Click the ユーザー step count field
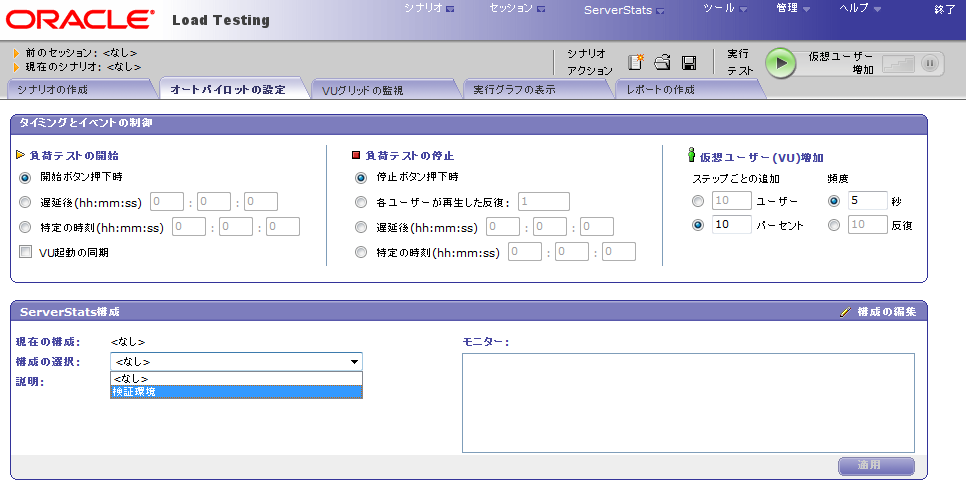Screen dimensions: 966x491 pos(732,200)
